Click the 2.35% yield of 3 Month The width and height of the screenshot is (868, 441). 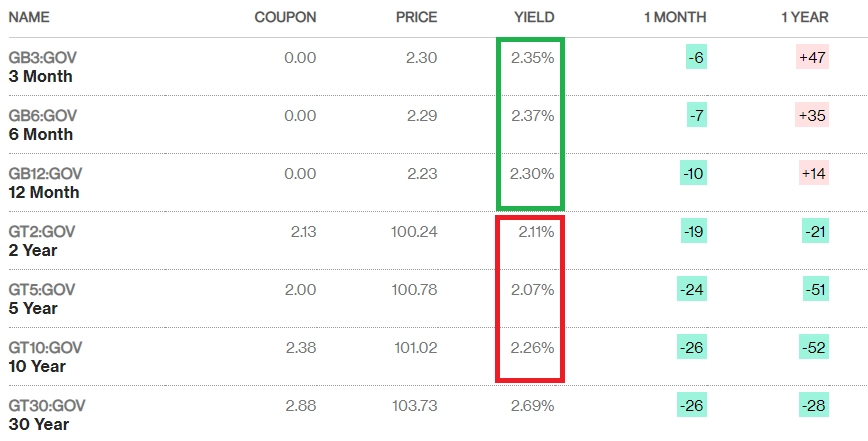click(x=532, y=58)
